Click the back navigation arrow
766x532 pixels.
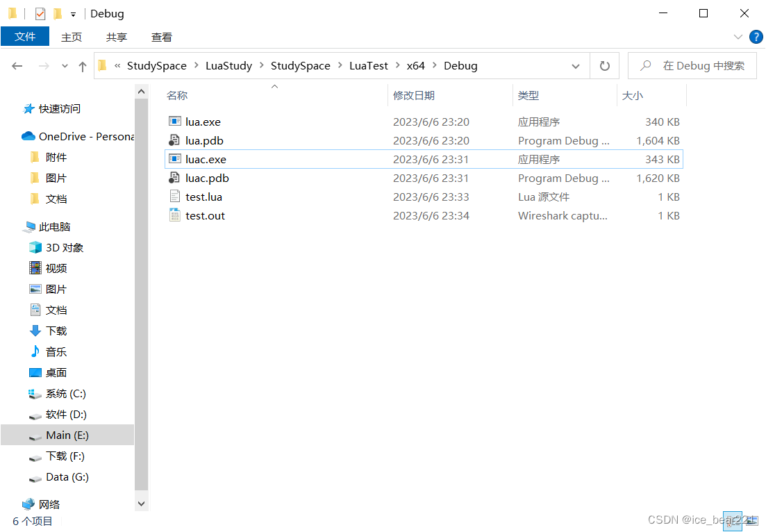tap(17, 65)
